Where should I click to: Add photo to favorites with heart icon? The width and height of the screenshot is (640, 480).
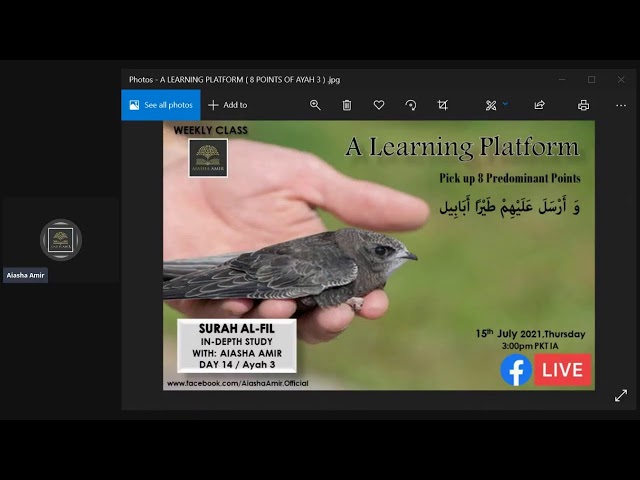[x=379, y=105]
